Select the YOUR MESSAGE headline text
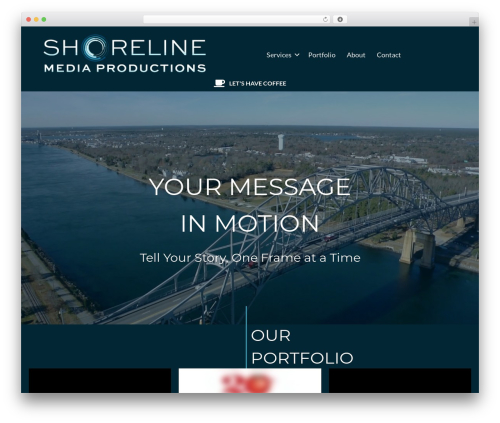The height and width of the screenshot is (423, 500). pos(250,187)
